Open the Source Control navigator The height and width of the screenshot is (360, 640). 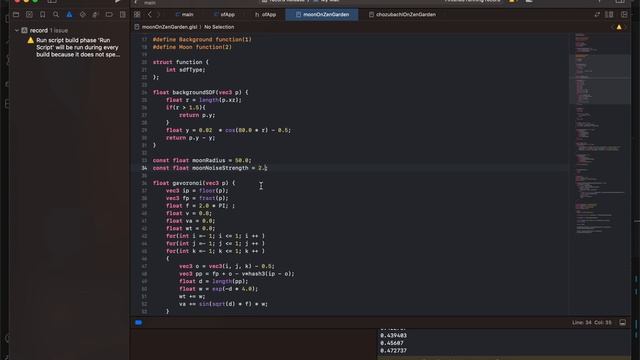tap(29, 15)
